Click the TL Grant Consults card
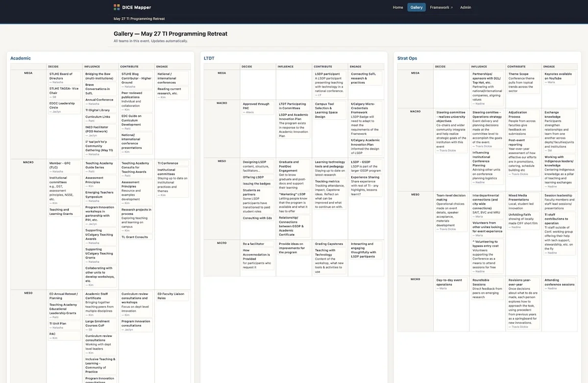 tap(137, 237)
